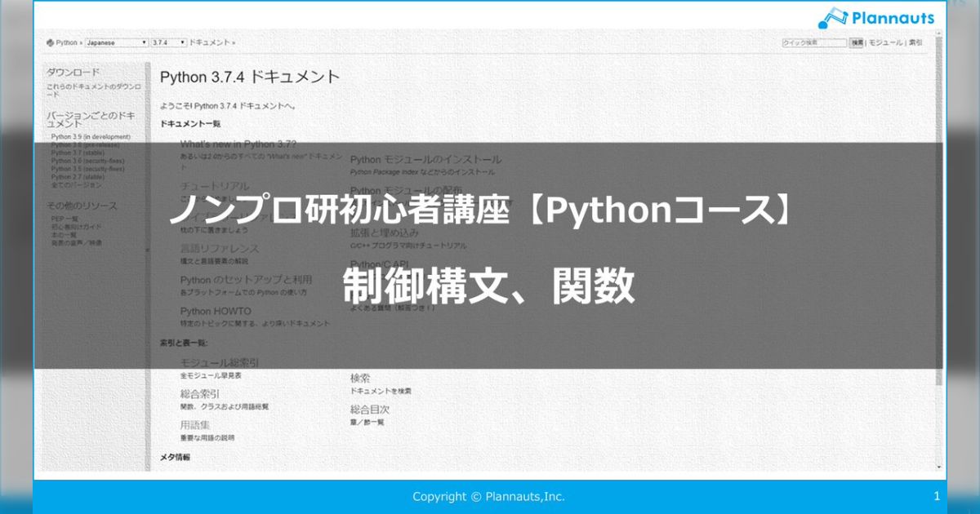
Task: Open the モジュール総索引 module index
Action: tap(220, 363)
